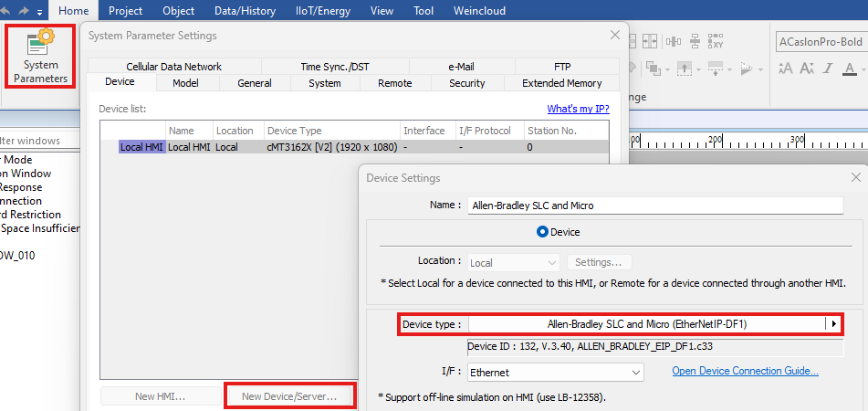Switch to the FTP tab
The height and width of the screenshot is (411, 868).
[x=562, y=67]
